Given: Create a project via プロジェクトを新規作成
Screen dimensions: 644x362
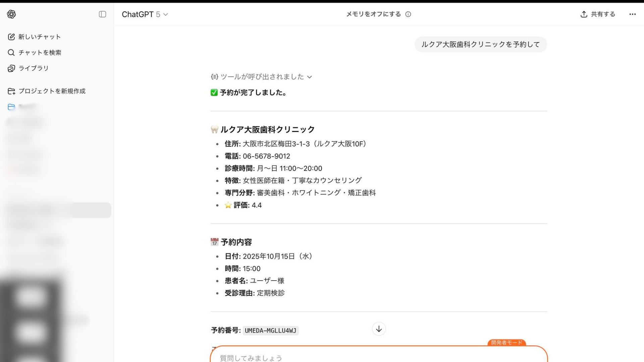Looking at the screenshot, I should (52, 91).
